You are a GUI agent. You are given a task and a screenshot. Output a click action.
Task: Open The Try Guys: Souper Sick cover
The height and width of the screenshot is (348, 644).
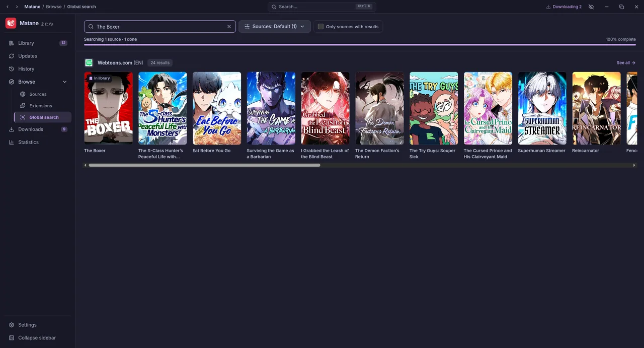(x=434, y=108)
